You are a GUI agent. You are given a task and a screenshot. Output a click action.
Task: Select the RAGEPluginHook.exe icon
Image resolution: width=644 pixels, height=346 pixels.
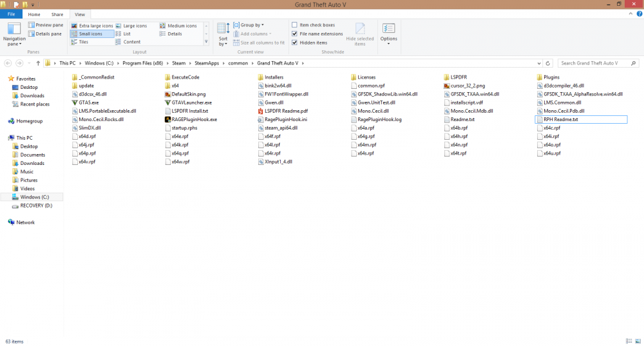pos(167,120)
